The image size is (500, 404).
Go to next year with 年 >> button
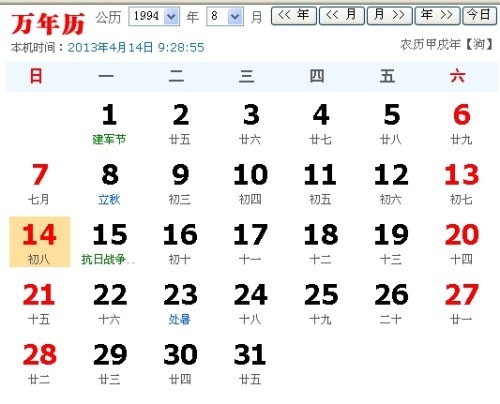pyautogui.click(x=437, y=15)
